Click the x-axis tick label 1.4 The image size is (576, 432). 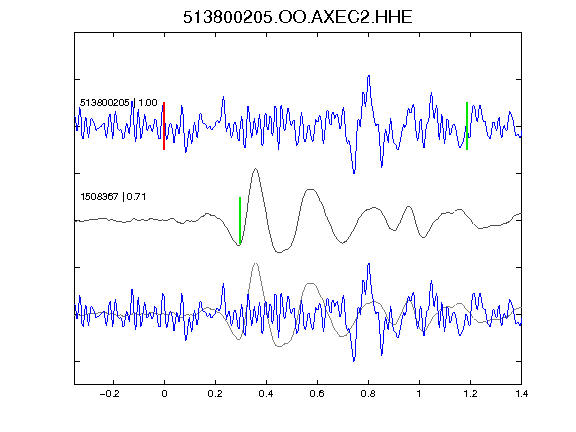pyautogui.click(x=521, y=394)
